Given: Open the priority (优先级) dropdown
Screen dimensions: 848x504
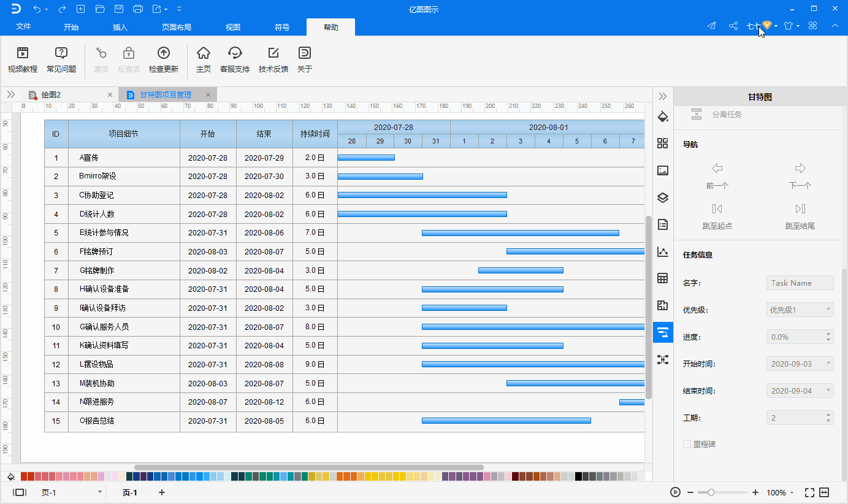Looking at the screenshot, I should pyautogui.click(x=800, y=310).
